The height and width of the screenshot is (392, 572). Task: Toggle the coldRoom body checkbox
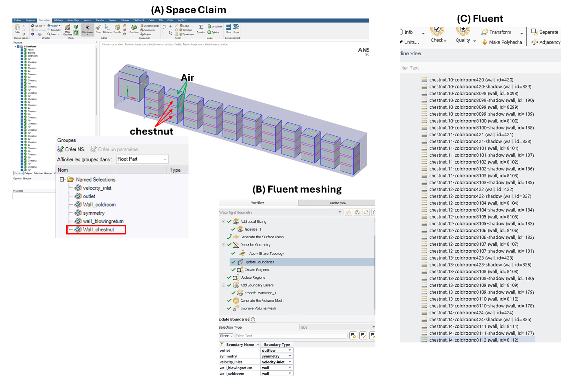point(22,56)
